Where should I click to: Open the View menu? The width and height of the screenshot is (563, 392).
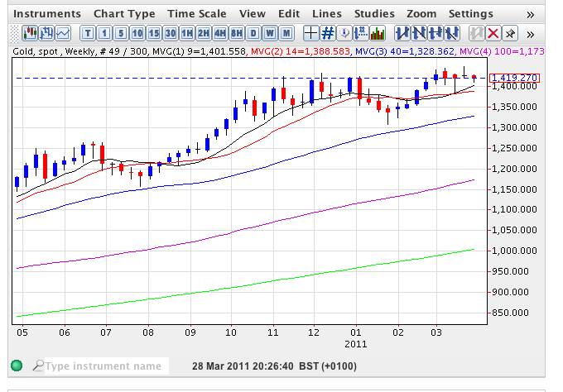[253, 14]
